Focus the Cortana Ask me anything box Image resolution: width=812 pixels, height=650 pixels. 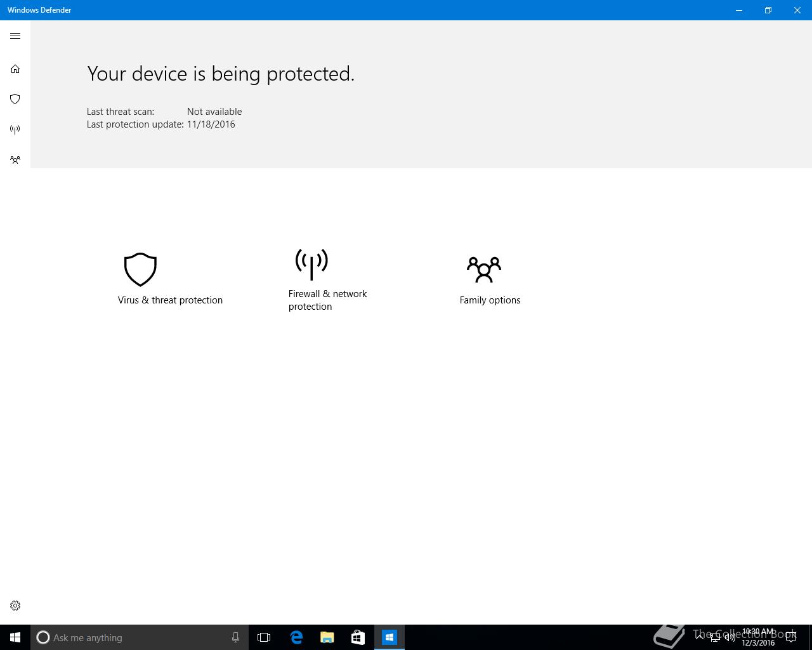tap(140, 637)
